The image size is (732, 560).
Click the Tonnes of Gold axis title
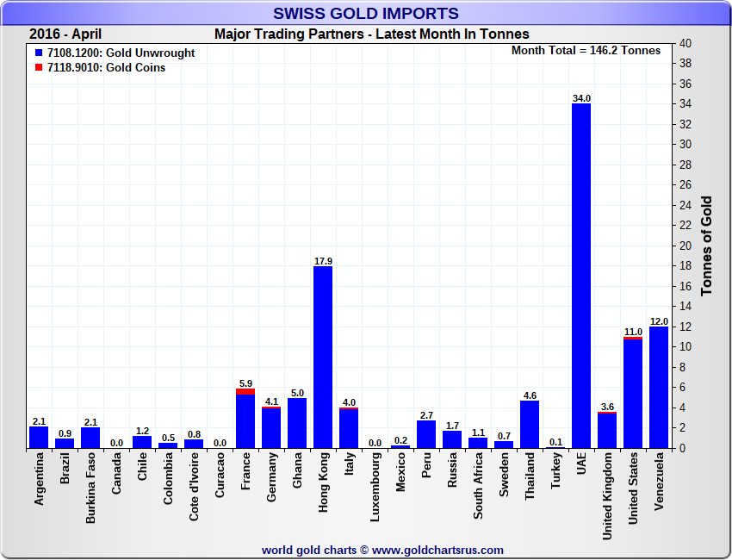(x=706, y=246)
